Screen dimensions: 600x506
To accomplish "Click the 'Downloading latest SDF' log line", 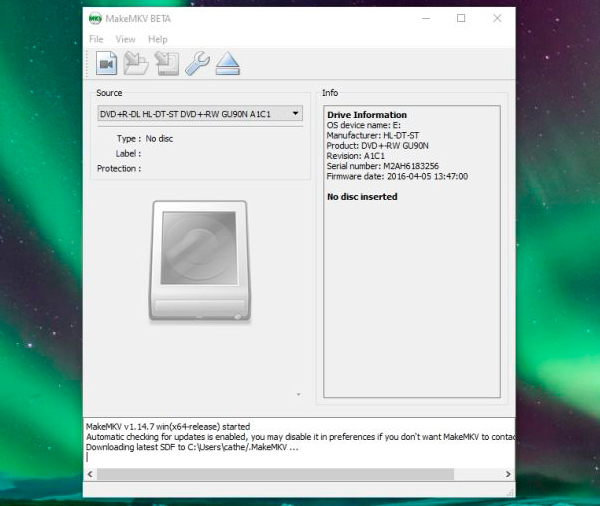I will point(192,447).
